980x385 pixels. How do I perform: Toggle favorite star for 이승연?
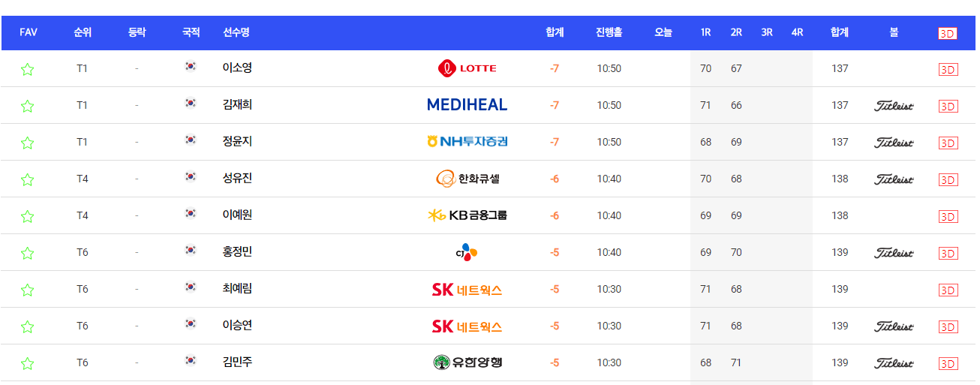(x=28, y=327)
